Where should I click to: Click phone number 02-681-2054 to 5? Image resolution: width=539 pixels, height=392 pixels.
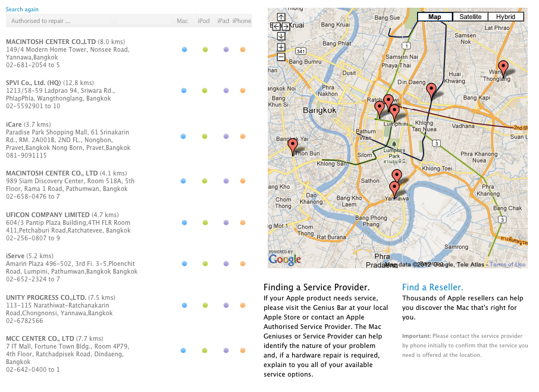[x=33, y=65]
